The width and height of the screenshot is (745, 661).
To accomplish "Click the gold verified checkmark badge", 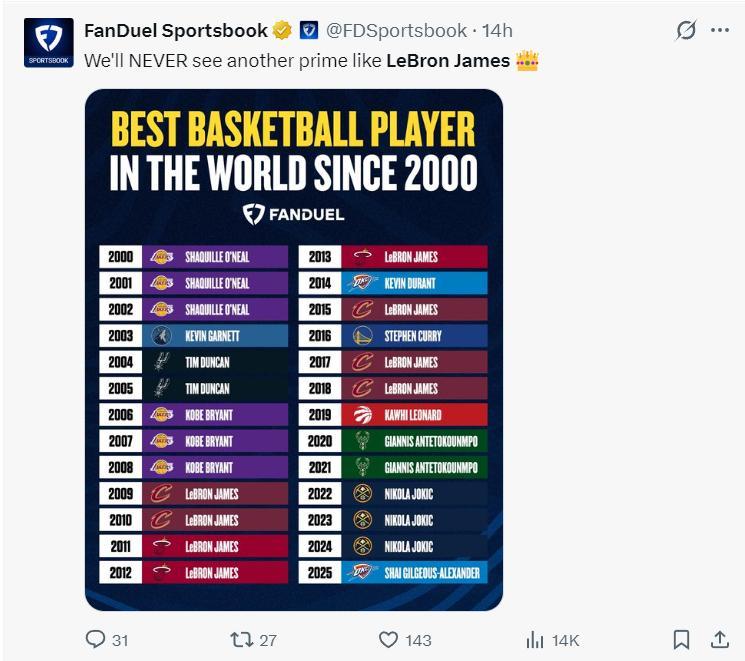I will pyautogui.click(x=283, y=31).
